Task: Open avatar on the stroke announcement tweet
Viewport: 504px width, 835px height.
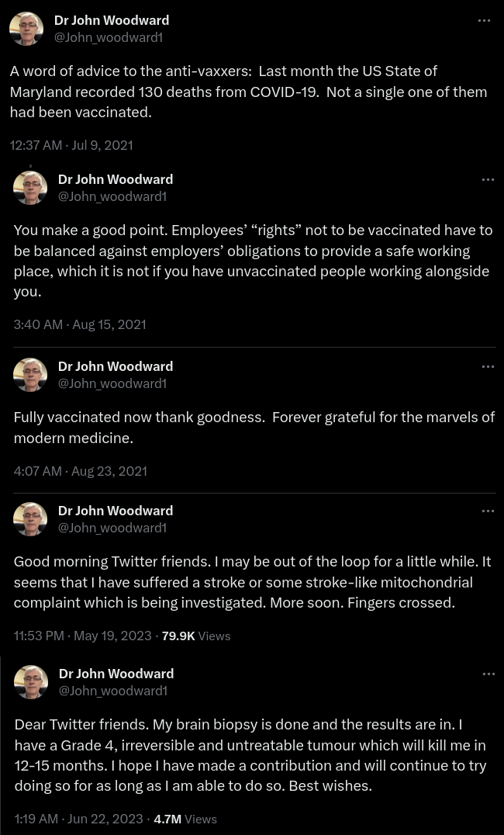Action: (x=30, y=519)
